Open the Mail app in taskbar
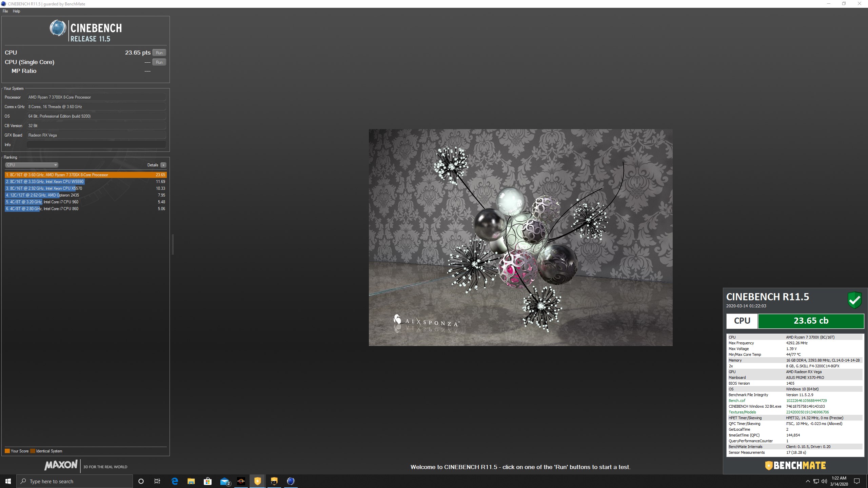The width and height of the screenshot is (868, 488). pos(225,481)
